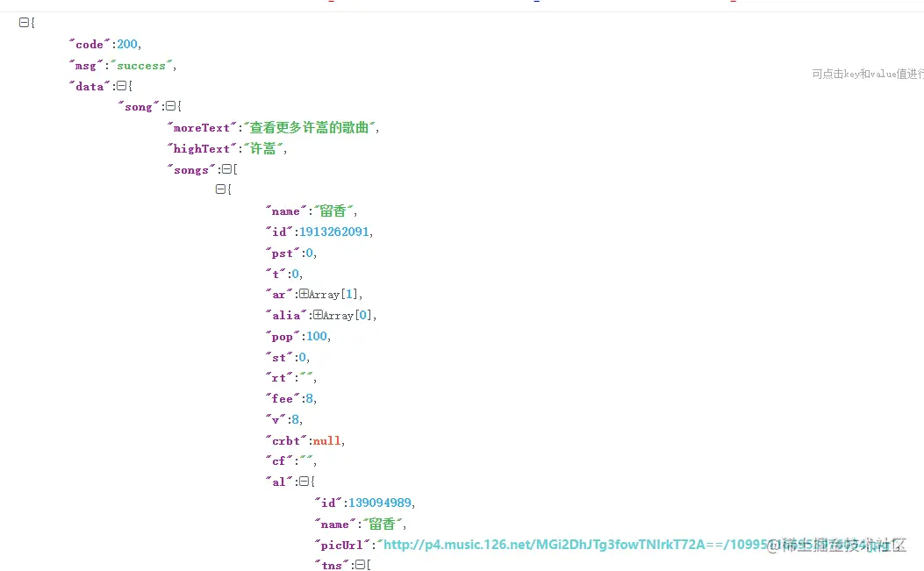Collapse the root JSON object
924x571 pixels.
point(24,23)
